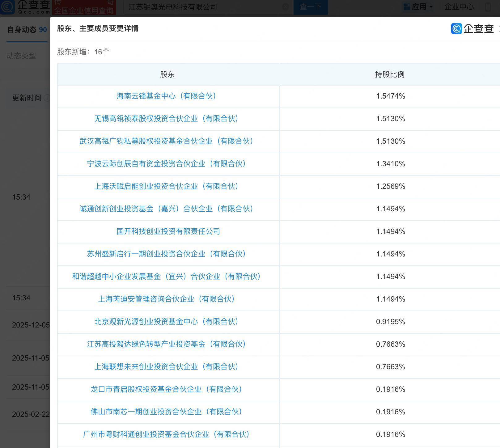The width and height of the screenshot is (500, 448).
Task: Select the 0.9195% holding for 北京观新光源
Action: 391,322
